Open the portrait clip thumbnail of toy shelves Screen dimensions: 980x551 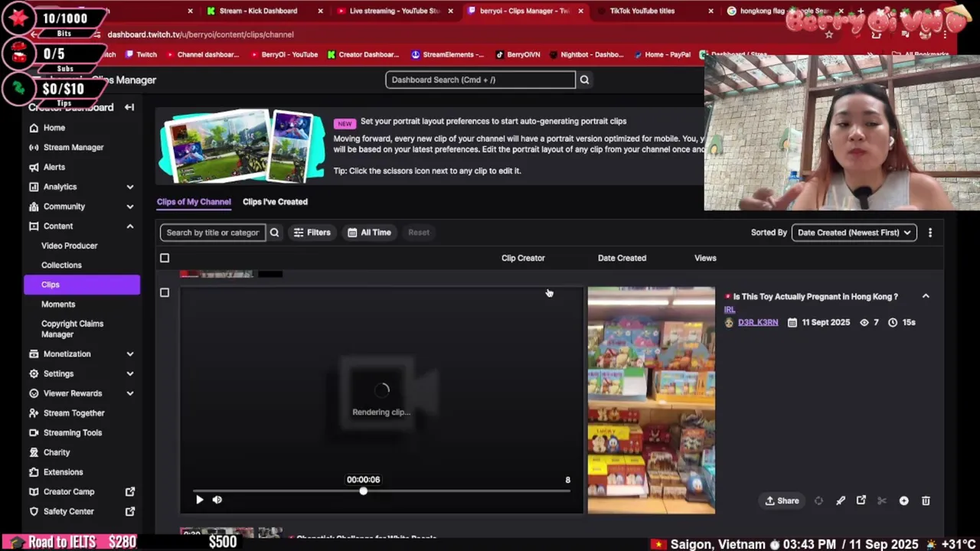point(651,400)
